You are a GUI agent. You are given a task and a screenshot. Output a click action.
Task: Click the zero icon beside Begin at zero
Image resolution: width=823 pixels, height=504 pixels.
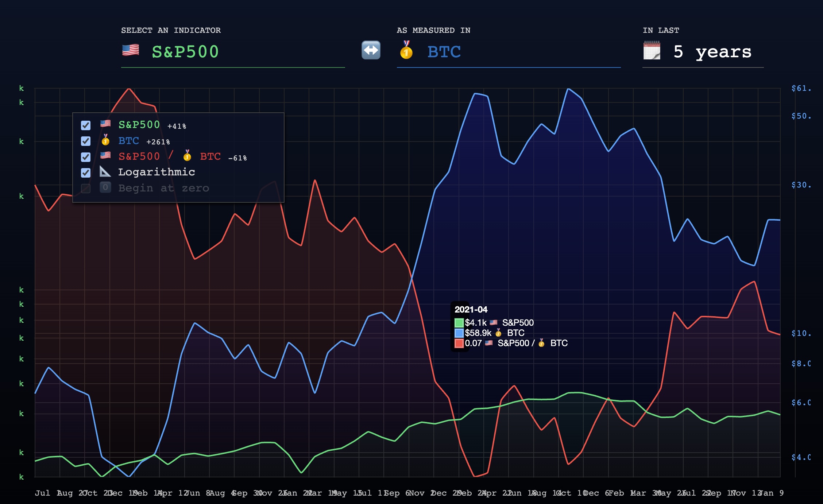click(x=105, y=187)
